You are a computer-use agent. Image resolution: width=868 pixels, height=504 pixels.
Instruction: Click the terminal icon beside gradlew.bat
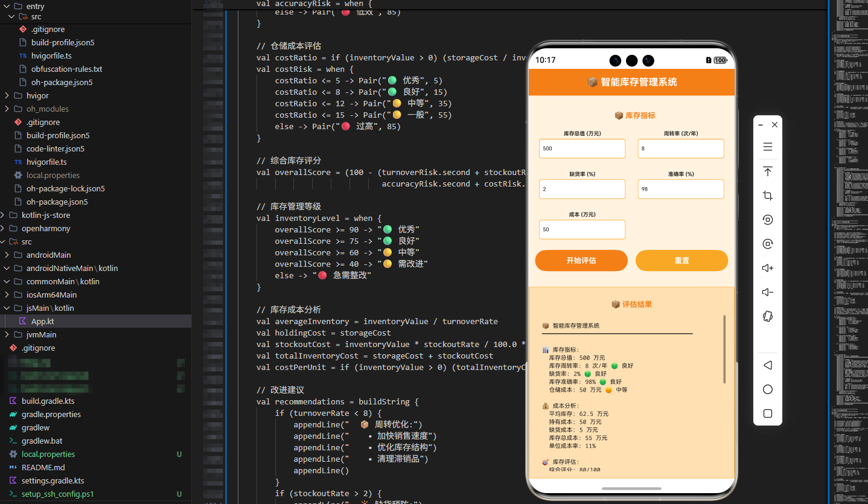pyautogui.click(x=13, y=441)
